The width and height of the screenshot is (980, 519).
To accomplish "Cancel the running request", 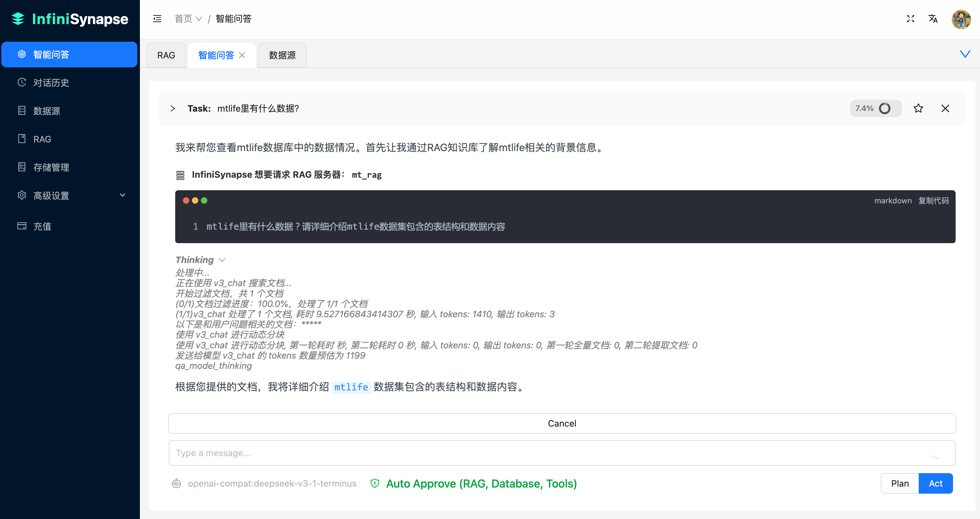I will [x=562, y=423].
